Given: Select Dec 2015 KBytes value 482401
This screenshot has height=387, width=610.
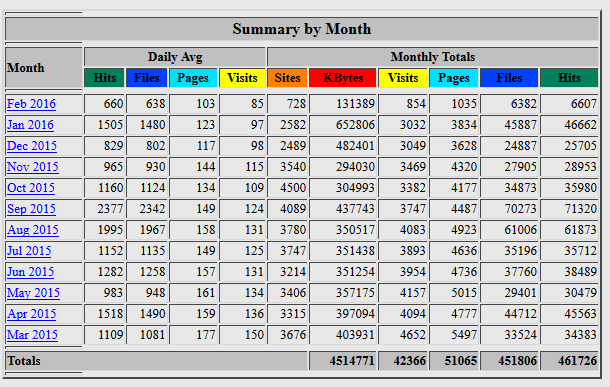Looking at the screenshot, I should click(x=356, y=146).
